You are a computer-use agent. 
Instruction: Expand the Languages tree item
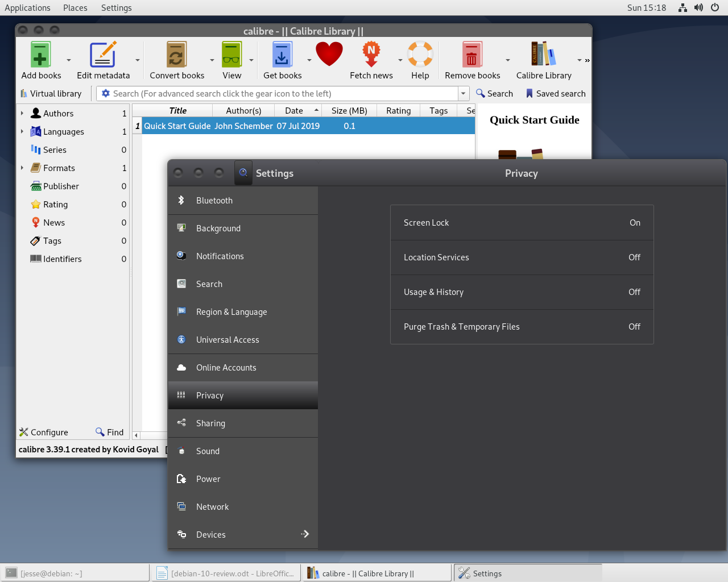pyautogui.click(x=22, y=131)
